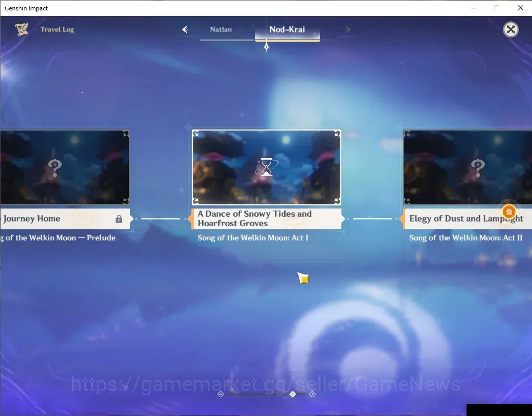Open the Elegy of Dust and Lamplight thumbnail
532x416 pixels.
pyautogui.click(x=468, y=167)
